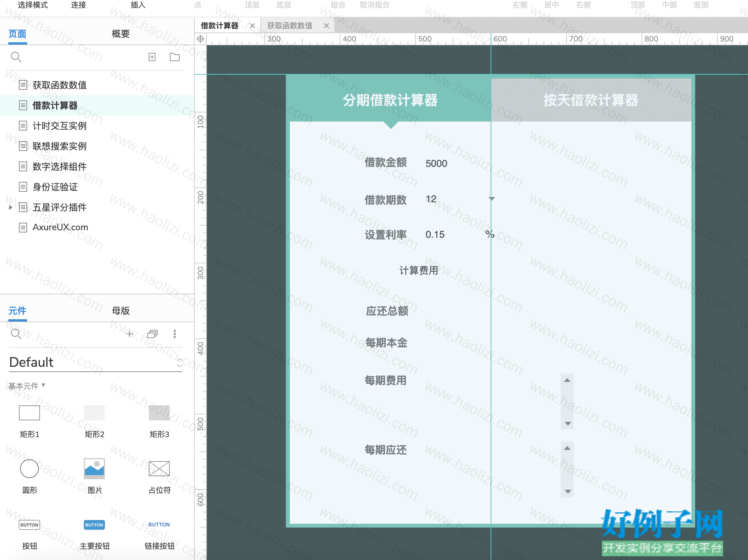Open the 概要 outline tab

coord(121,34)
